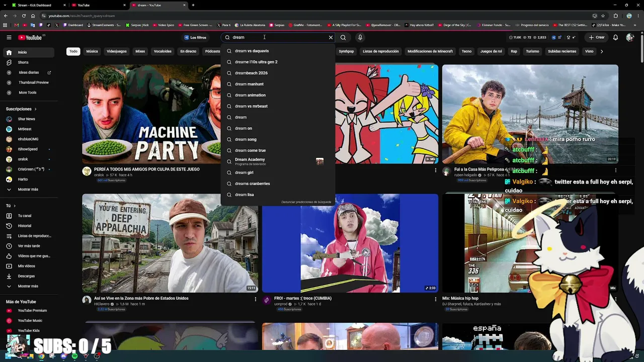Select the En directo filter chip
644x362 pixels.
pos(188,51)
